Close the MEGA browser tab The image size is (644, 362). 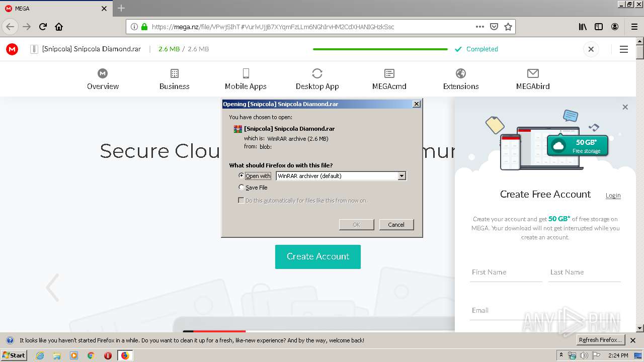click(104, 9)
